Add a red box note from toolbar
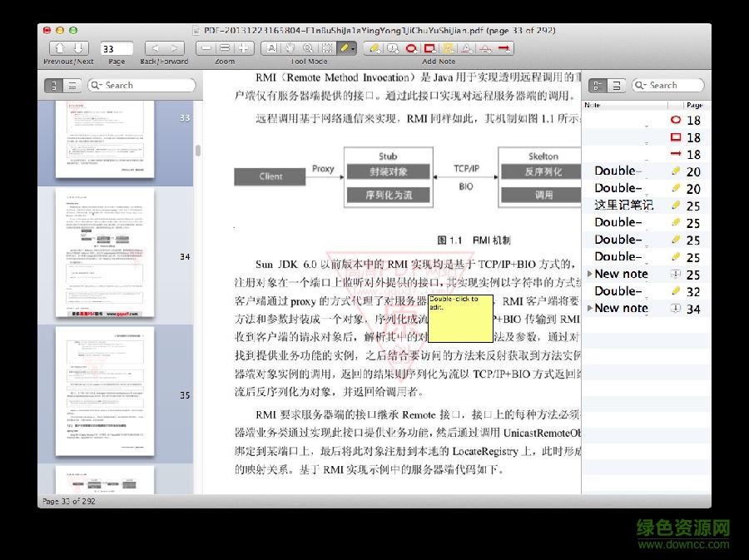Screen dimensions: 749x560 pos(430,48)
